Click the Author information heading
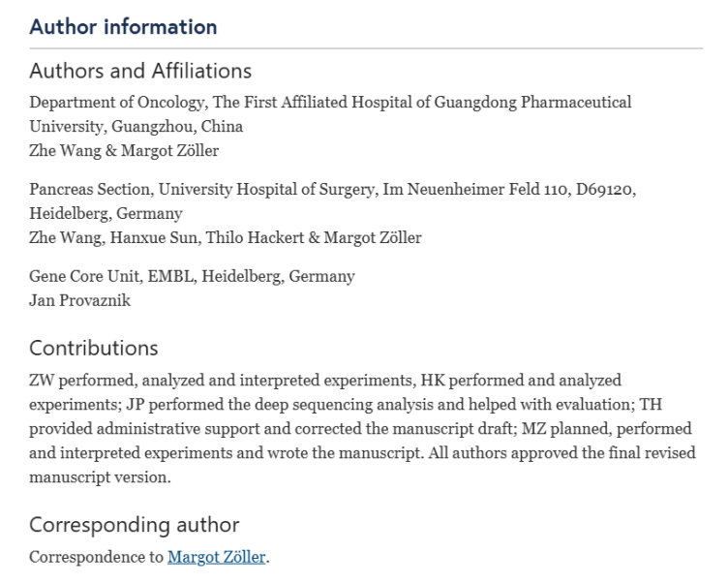The width and height of the screenshot is (728, 583). [x=123, y=26]
